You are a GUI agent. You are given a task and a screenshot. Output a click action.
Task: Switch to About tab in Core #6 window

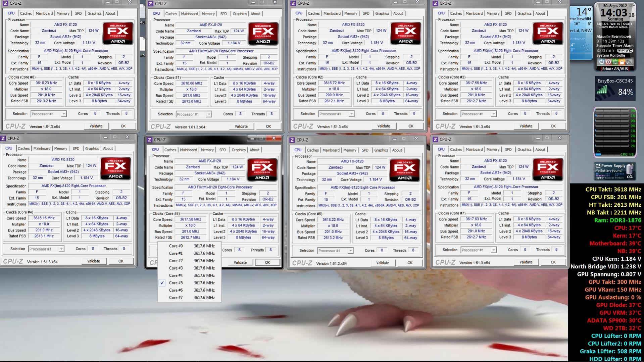click(397, 150)
